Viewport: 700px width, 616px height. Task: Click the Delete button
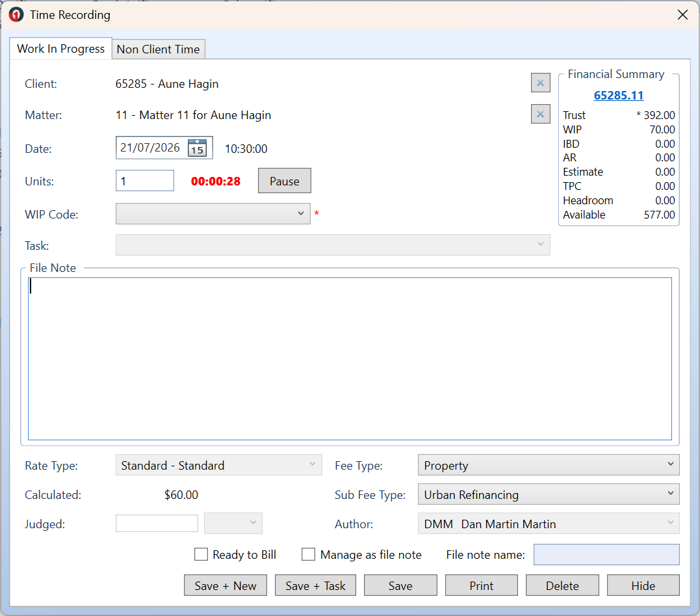point(562,585)
